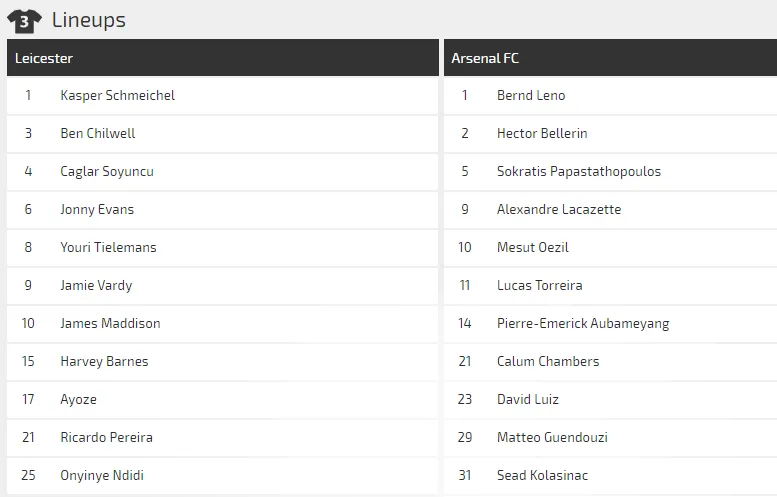777x497 pixels.
Task: Click on Caglar Soyuncu
Action: coord(106,171)
